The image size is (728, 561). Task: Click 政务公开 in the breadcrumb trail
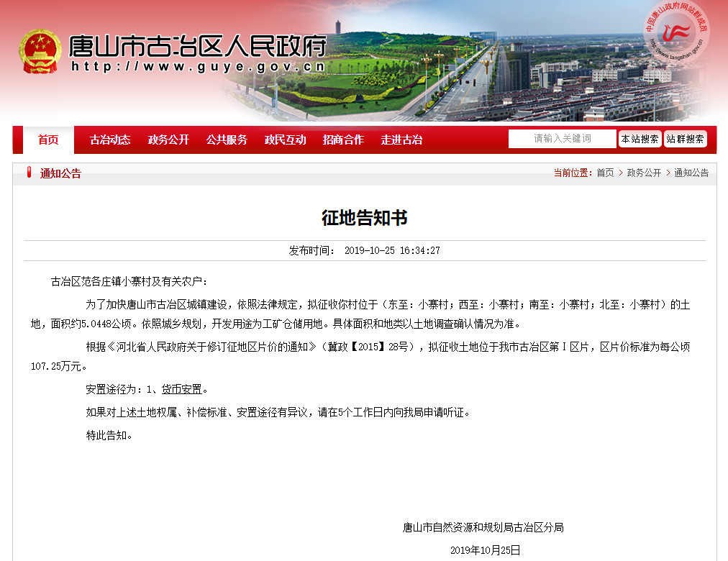coord(644,173)
